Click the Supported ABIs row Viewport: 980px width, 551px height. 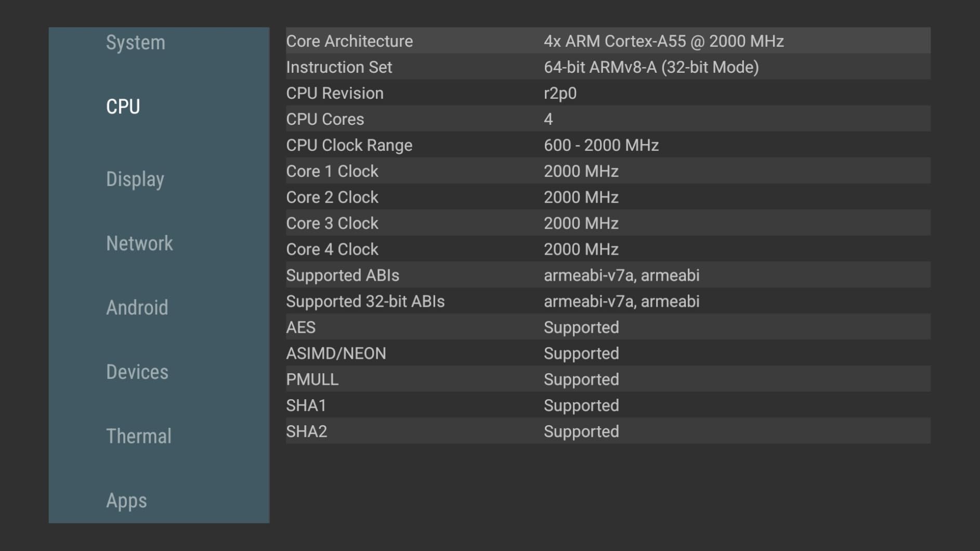point(607,275)
